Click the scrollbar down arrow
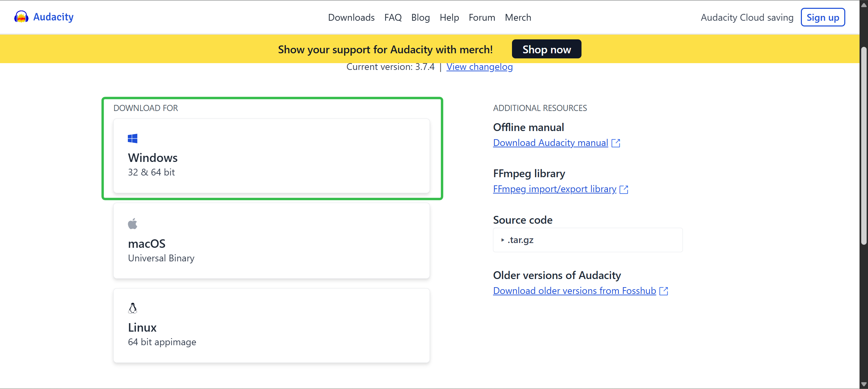 tap(864, 384)
